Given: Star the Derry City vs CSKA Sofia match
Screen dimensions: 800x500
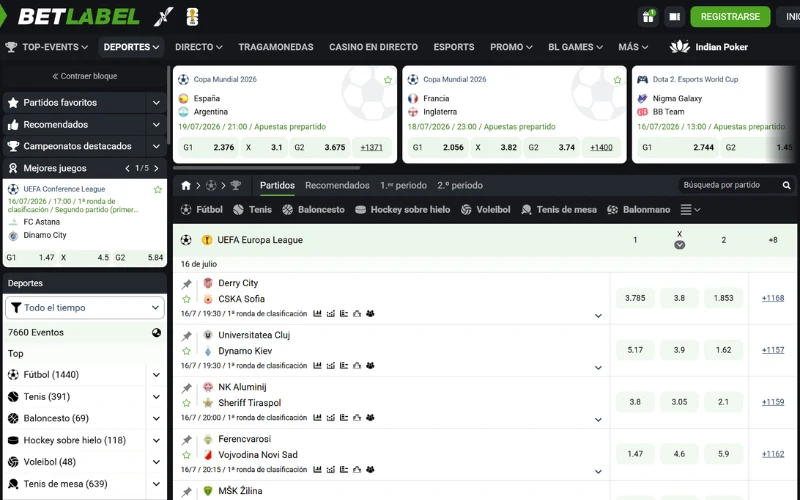Looking at the screenshot, I should [x=187, y=299].
